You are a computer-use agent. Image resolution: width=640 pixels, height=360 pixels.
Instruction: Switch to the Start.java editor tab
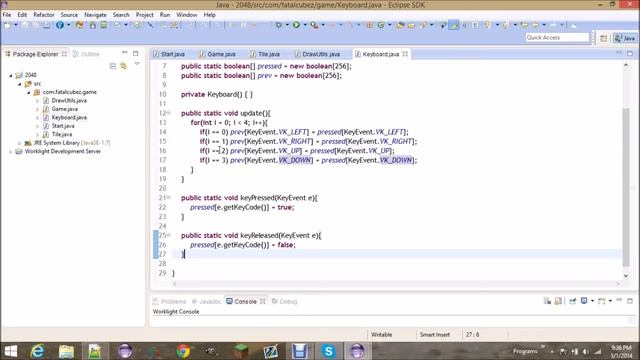pos(169,54)
